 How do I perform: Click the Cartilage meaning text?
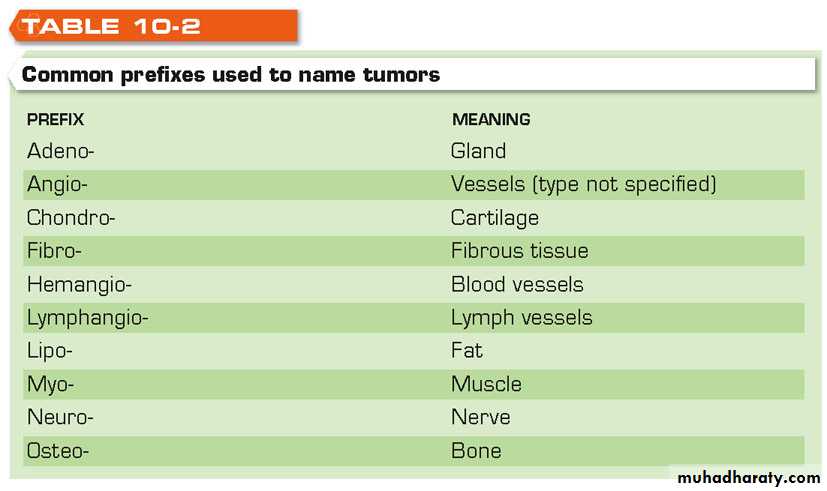pyautogui.click(x=495, y=218)
